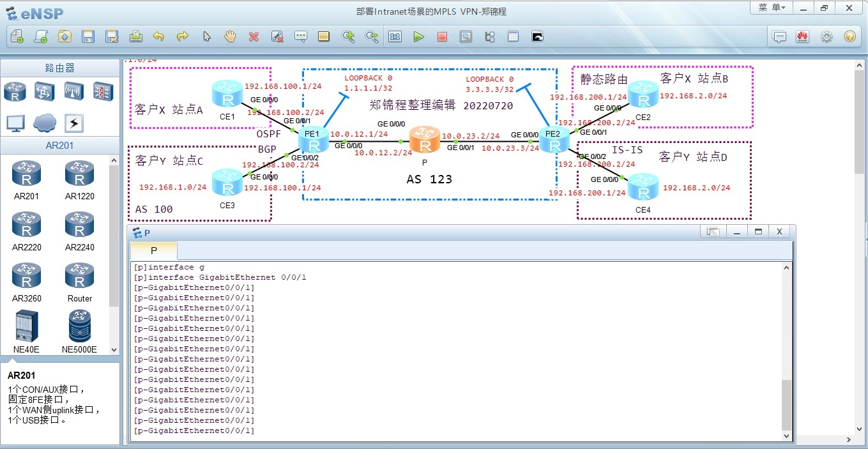Image resolution: width=868 pixels, height=449 pixels.
Task: Open the Huawei logo icon at top right
Action: tap(802, 37)
